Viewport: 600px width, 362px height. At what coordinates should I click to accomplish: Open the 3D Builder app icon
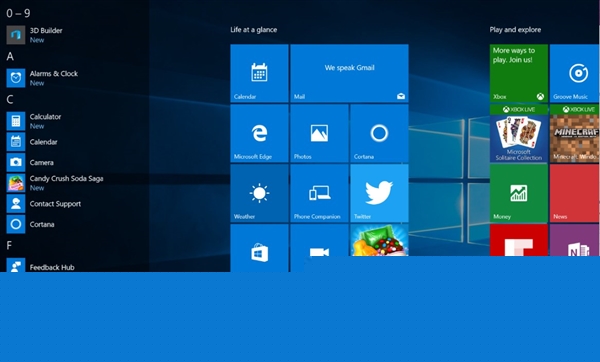click(16, 35)
